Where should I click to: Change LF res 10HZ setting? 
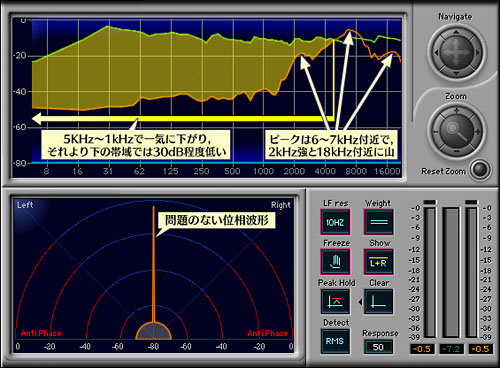pos(335,222)
